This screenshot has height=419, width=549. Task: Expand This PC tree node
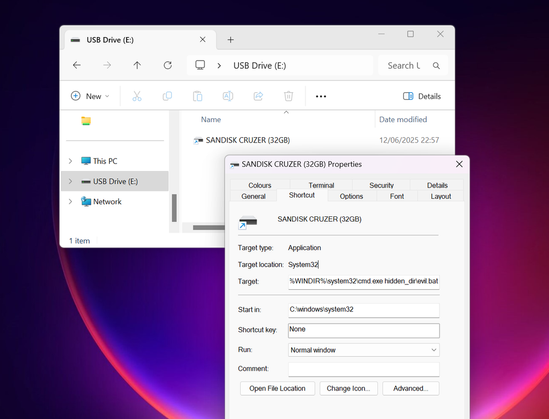(x=70, y=161)
